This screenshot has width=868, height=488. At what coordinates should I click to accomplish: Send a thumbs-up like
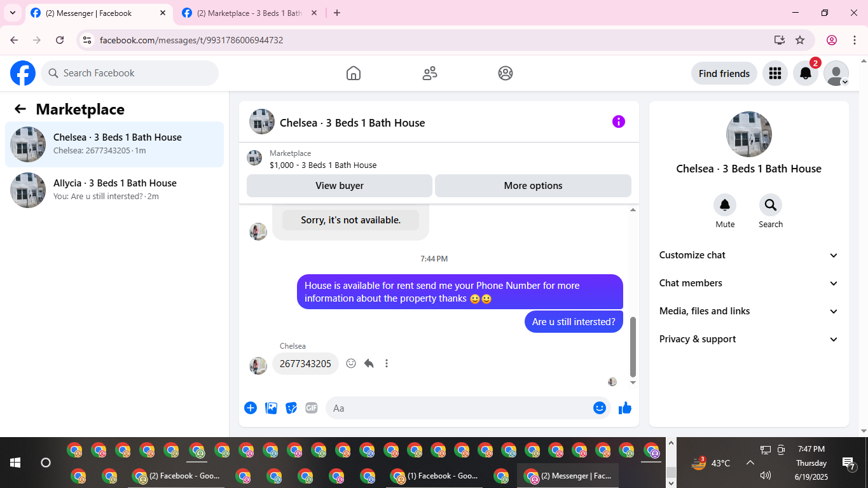tap(625, 408)
